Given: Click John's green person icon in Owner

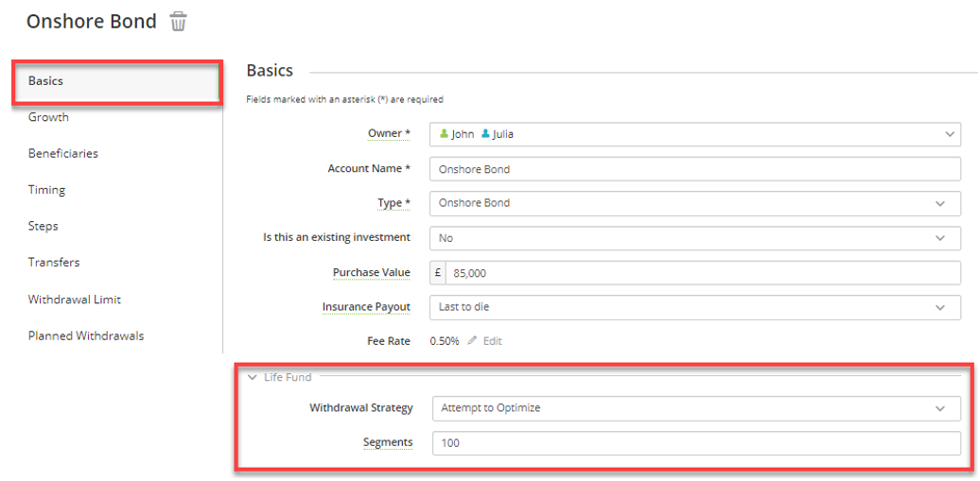Looking at the screenshot, I should pos(445,133).
